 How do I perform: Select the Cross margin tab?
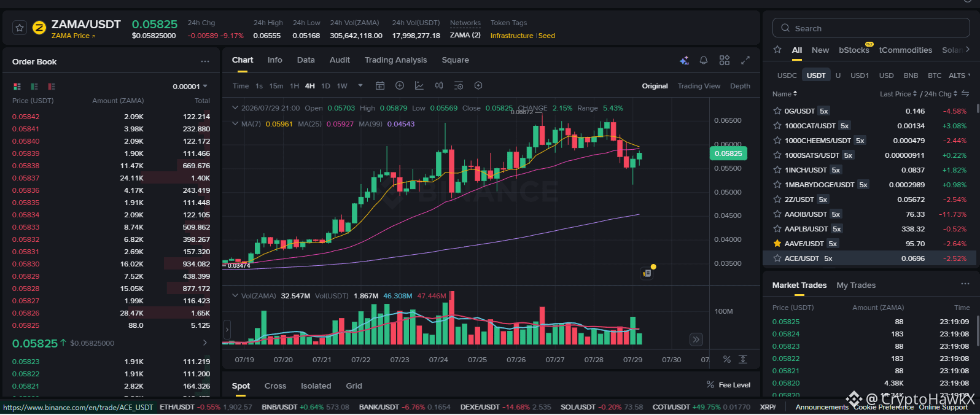[x=275, y=386]
